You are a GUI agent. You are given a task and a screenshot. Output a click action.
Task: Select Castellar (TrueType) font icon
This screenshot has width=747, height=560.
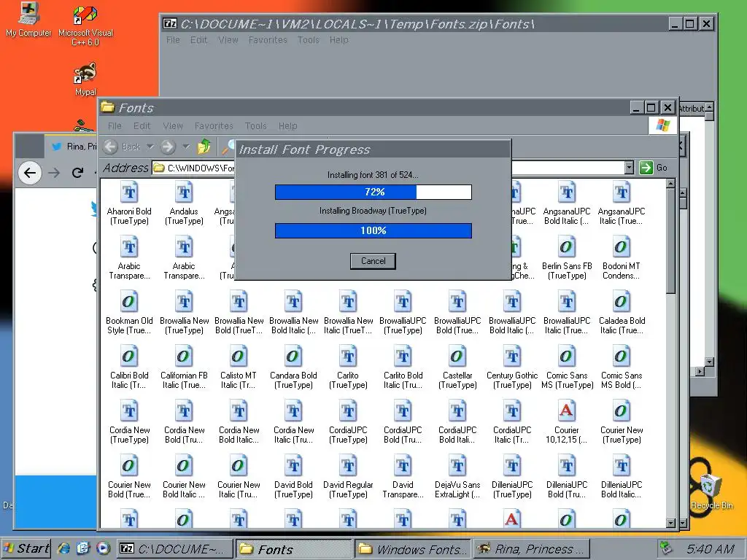tap(457, 356)
